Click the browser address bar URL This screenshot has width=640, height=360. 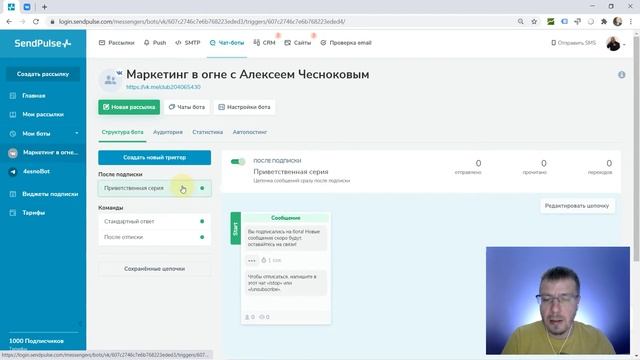click(x=202, y=21)
